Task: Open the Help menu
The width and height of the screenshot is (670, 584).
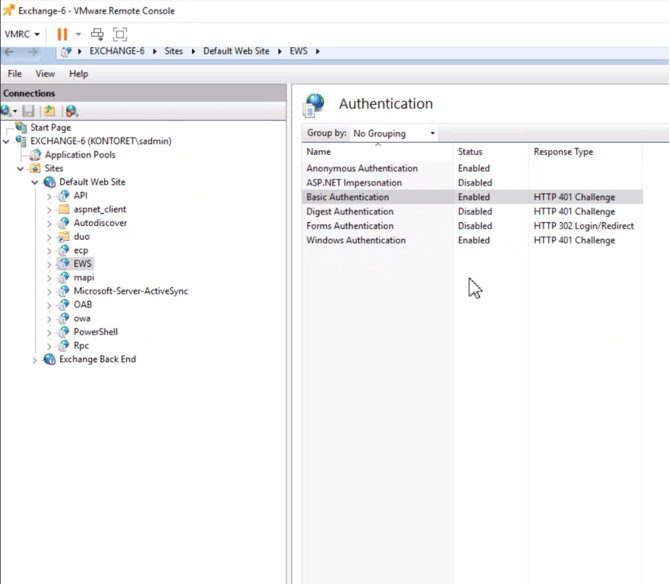Action: point(78,74)
